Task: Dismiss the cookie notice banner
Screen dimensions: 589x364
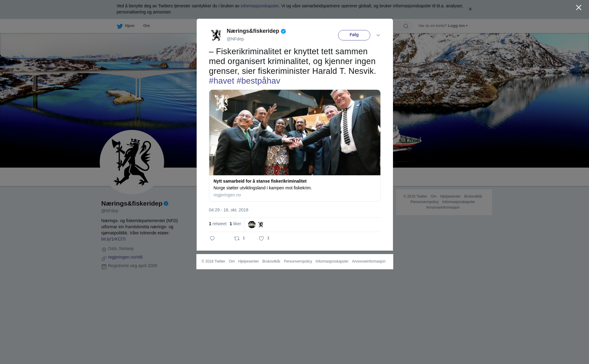Action: pos(470,9)
